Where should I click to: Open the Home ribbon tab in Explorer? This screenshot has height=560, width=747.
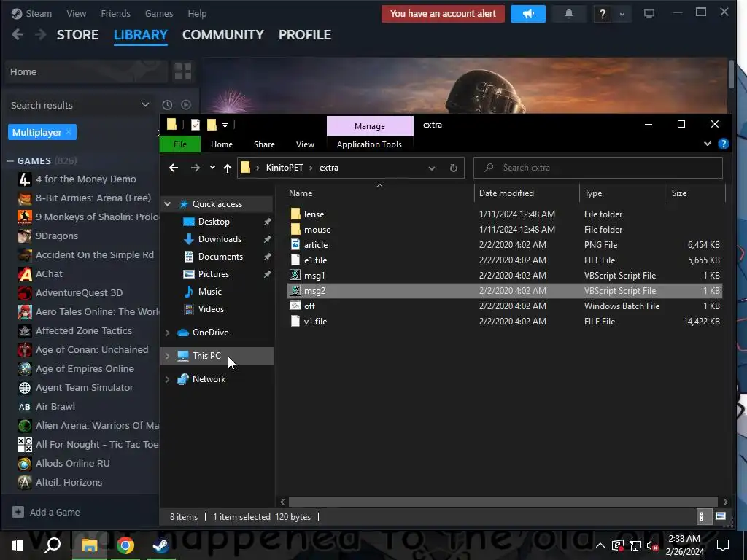222,144
